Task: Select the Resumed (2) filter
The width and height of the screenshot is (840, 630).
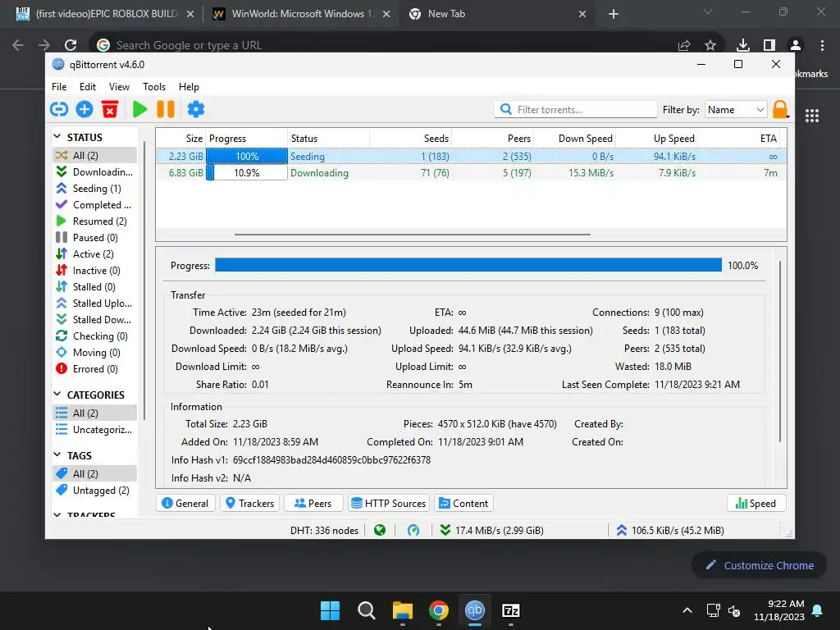Action: pyautogui.click(x=94, y=221)
